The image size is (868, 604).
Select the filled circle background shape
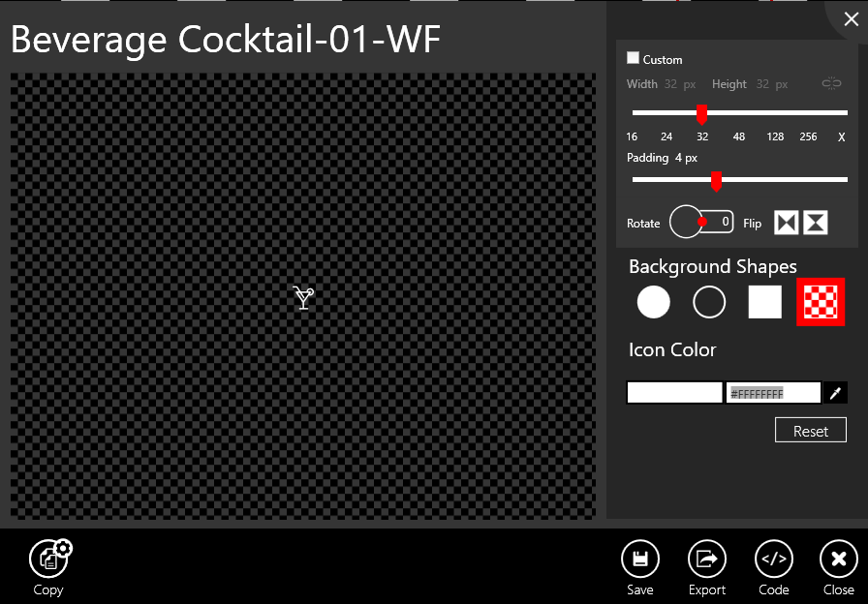pos(653,303)
